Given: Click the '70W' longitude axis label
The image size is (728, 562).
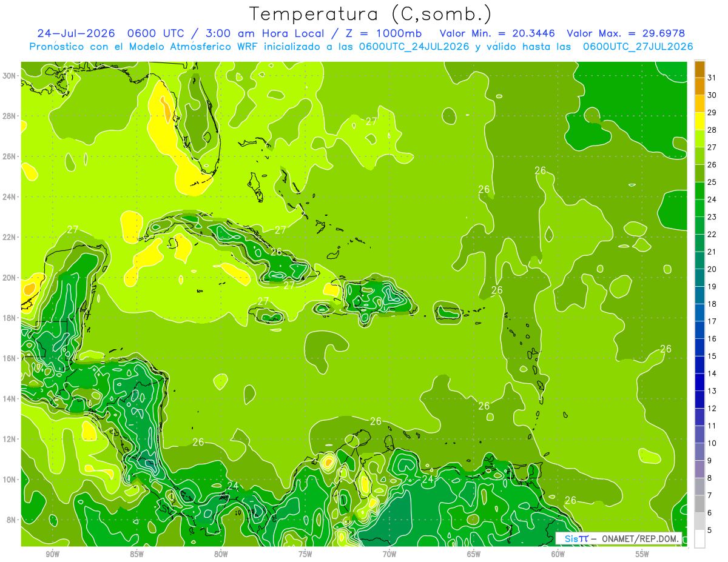Looking at the screenshot, I should tap(389, 554).
